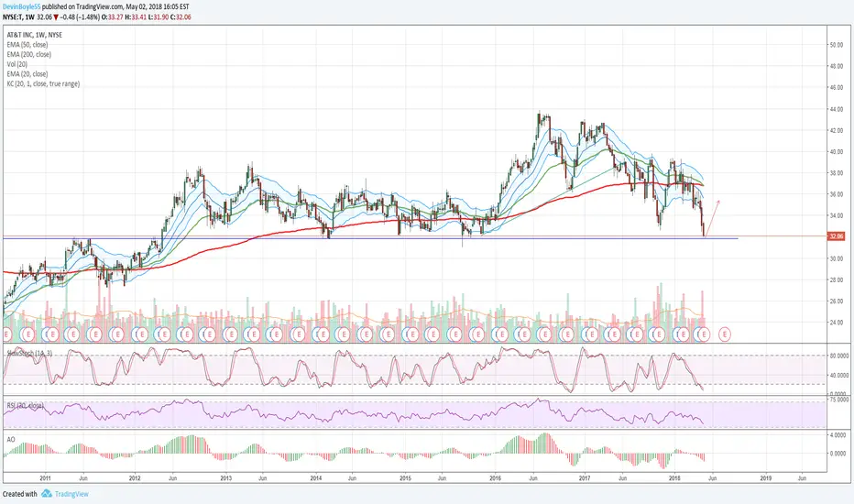Click the red down-triangle price change indicator

pos(56,16)
